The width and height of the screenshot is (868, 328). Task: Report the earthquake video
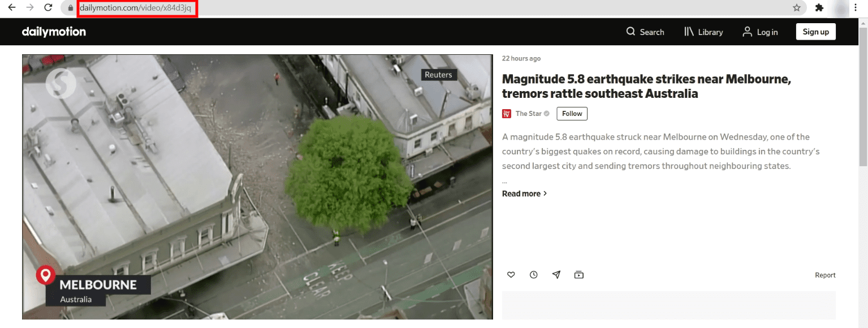click(825, 275)
